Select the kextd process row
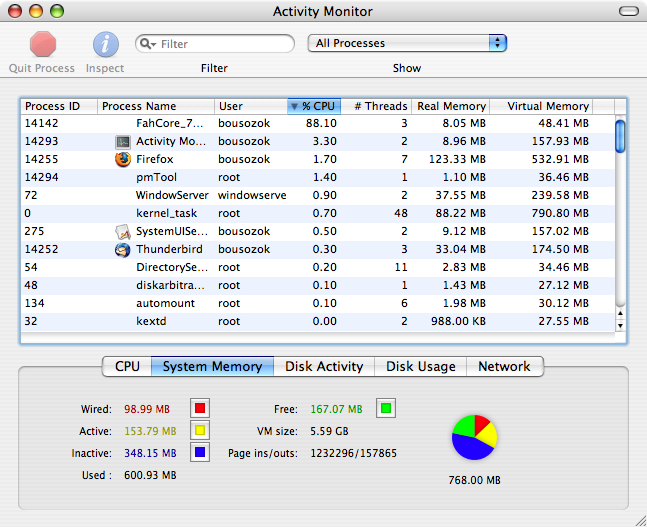The image size is (647, 527). point(317,321)
